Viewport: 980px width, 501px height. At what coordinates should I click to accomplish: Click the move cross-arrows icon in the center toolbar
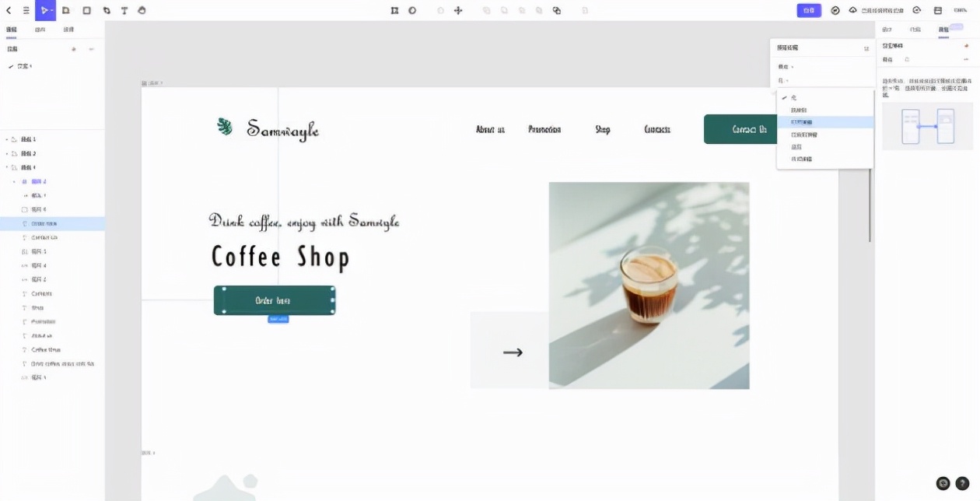pos(458,11)
